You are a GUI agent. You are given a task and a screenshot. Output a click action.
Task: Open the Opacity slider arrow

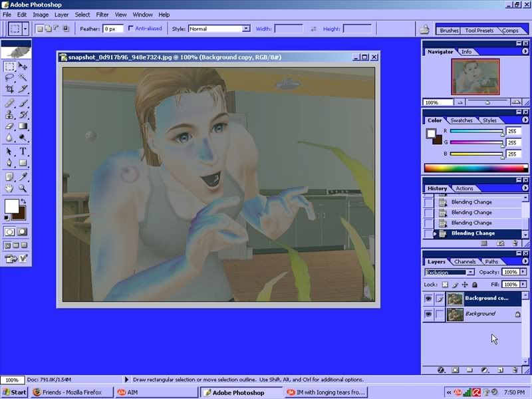click(x=523, y=272)
